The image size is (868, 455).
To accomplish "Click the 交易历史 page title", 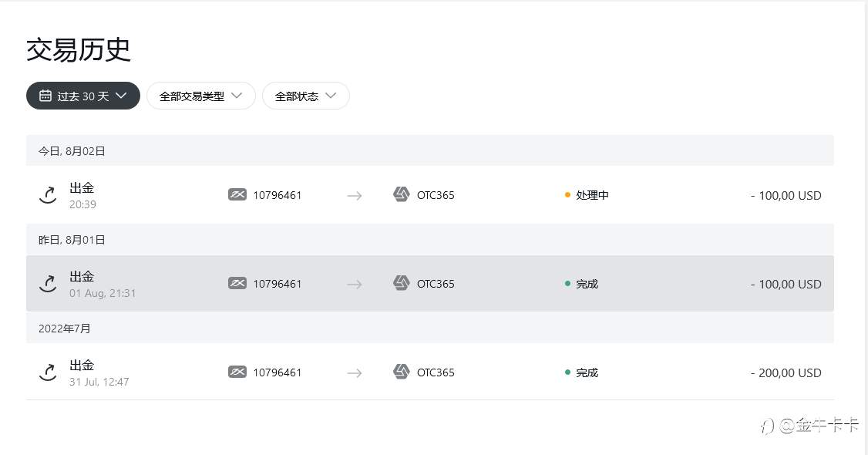I will 79,50.
